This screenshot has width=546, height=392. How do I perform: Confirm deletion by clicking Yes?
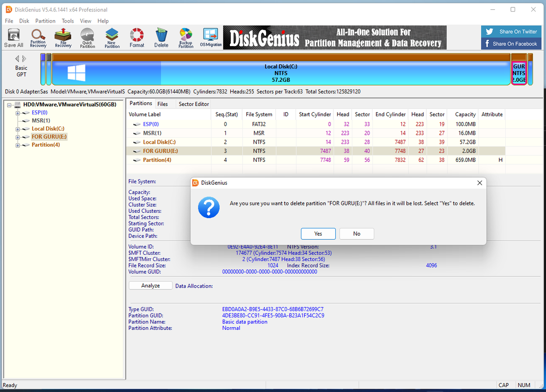(318, 234)
